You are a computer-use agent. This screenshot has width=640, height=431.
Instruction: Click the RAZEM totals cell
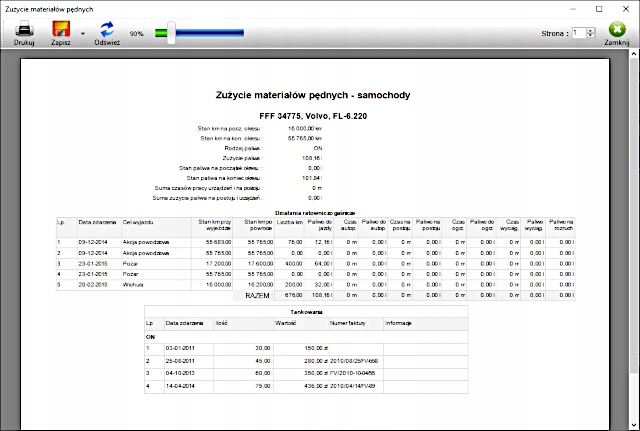pos(258,296)
